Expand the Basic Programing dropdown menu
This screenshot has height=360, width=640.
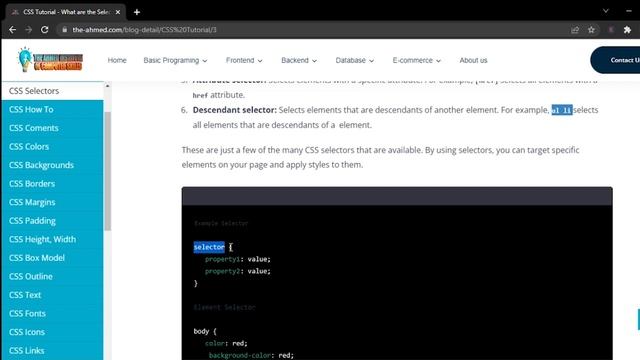(x=175, y=60)
